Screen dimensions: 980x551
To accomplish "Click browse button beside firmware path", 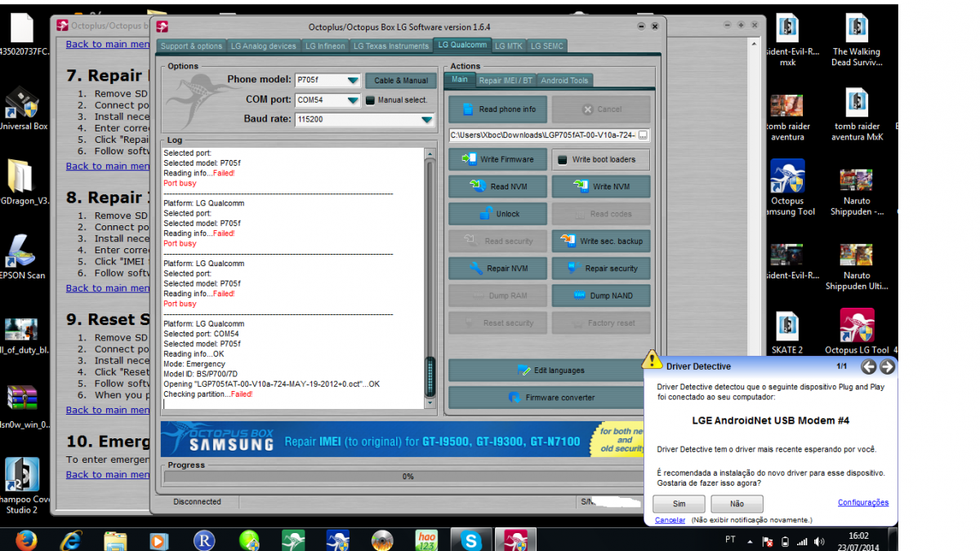I will [x=644, y=135].
